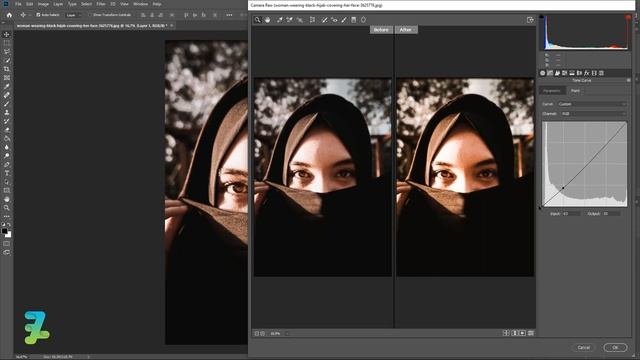Screen dimensions: 640x360
Task: Select the Hand tool in Camera Raw toolbar
Action: click(267, 20)
